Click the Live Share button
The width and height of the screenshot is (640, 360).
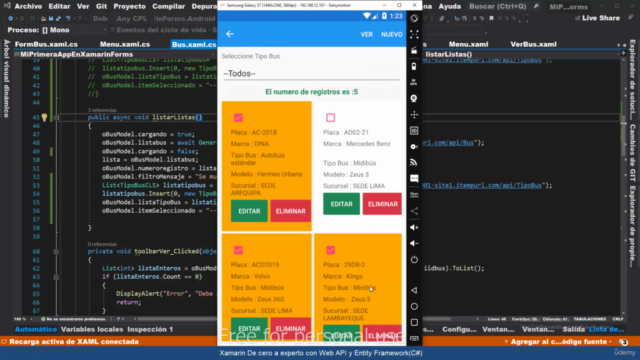point(597,18)
